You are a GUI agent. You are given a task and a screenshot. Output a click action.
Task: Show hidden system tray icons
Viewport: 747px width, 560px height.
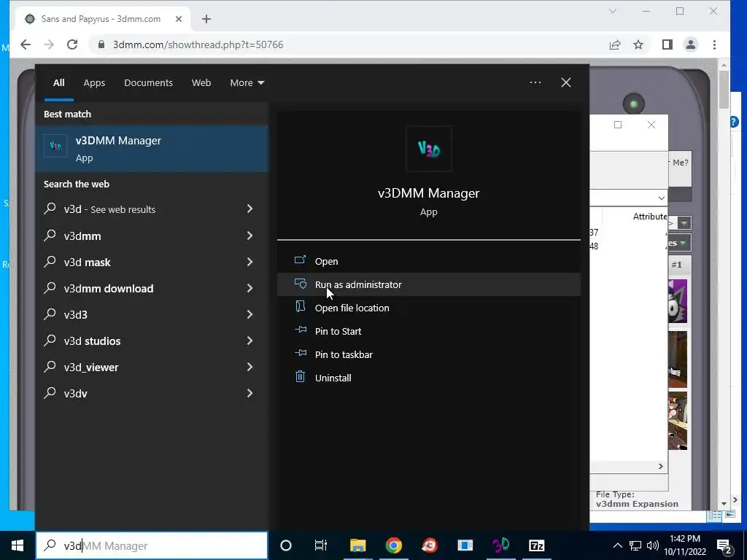617,545
